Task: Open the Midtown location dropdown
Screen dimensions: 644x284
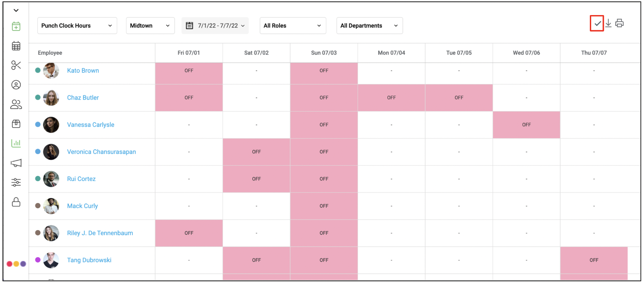Action: pyautogui.click(x=150, y=26)
